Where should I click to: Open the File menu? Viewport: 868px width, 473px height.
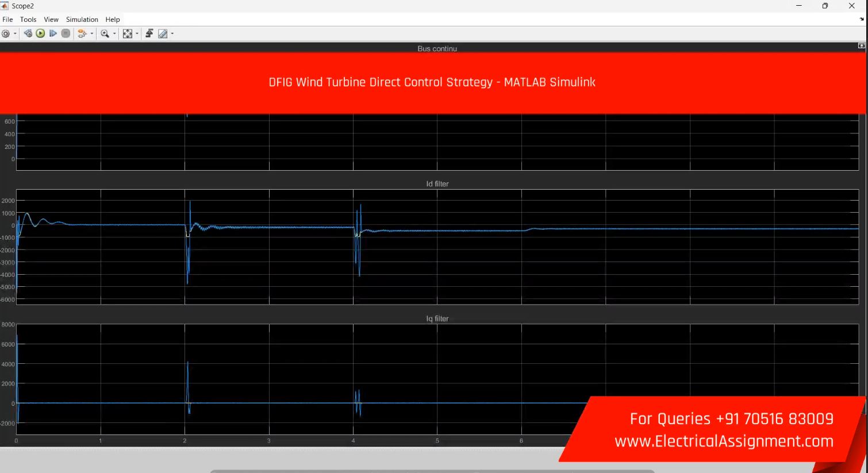pyautogui.click(x=7, y=20)
